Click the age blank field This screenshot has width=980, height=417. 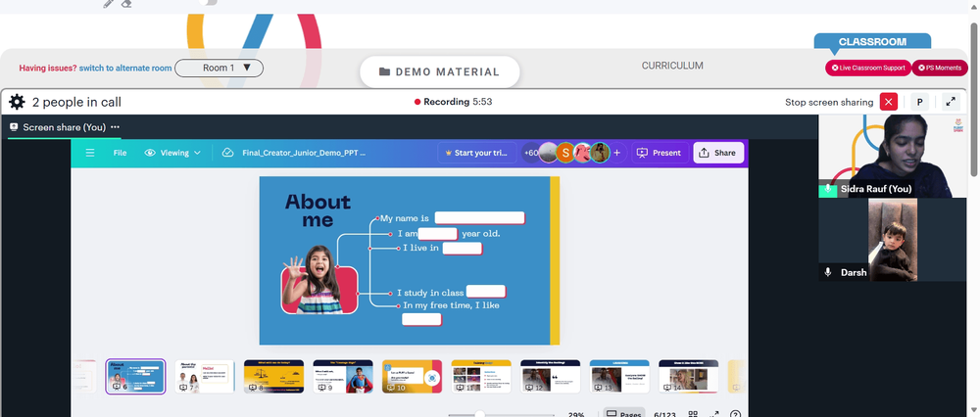[438, 234]
